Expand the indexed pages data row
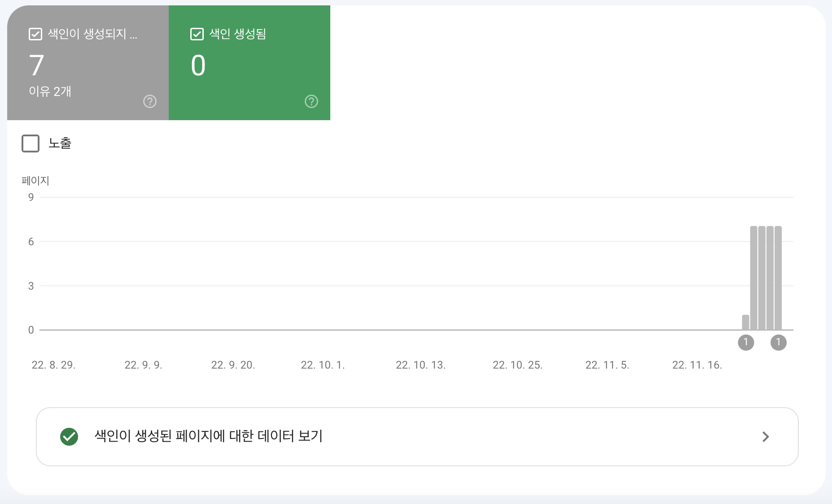The height and width of the screenshot is (504, 832). (x=417, y=436)
